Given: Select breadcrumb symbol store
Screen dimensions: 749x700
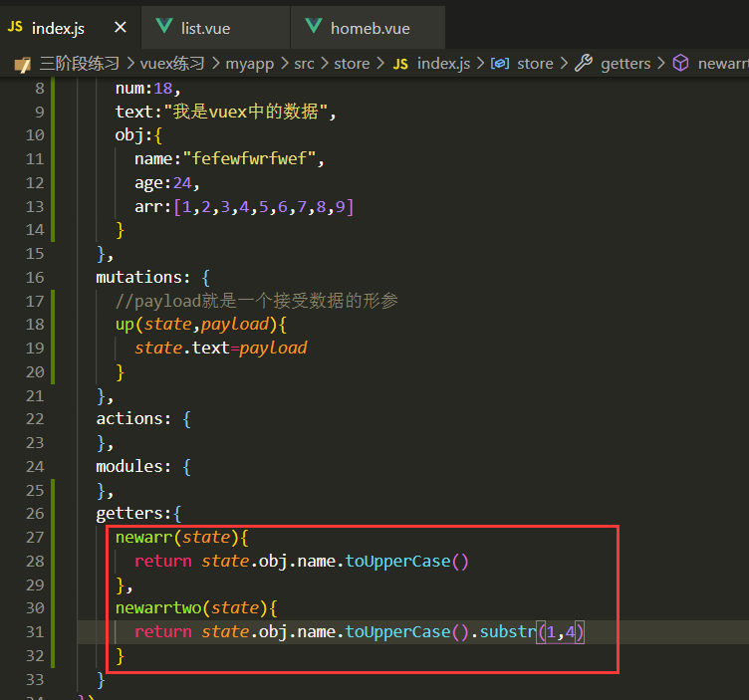Looking at the screenshot, I should 535,63.
